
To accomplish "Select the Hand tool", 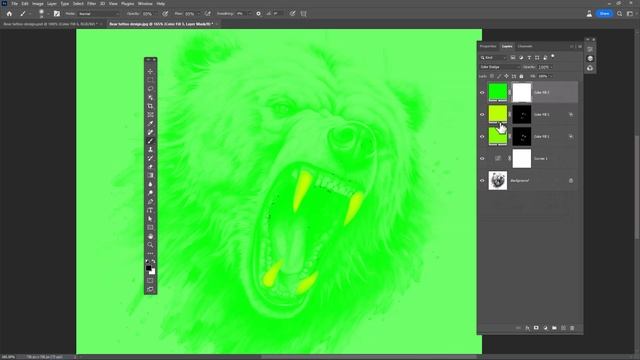I will click(150, 236).
